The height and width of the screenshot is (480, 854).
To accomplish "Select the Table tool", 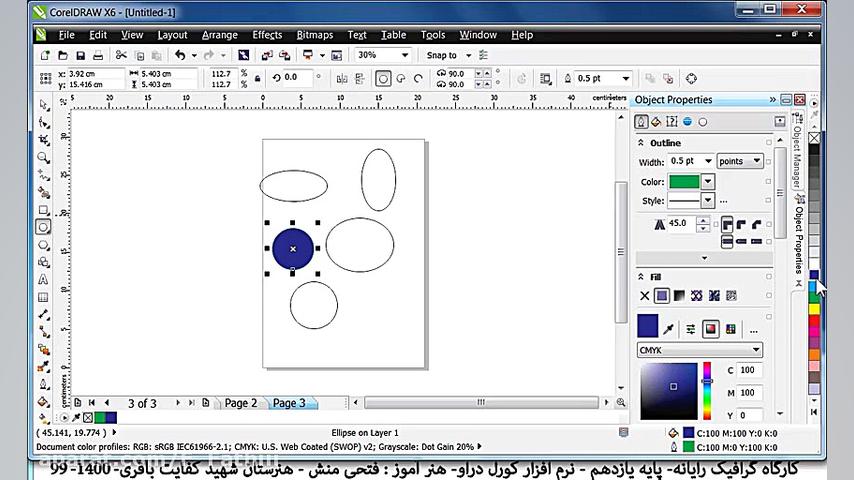I will point(44,297).
